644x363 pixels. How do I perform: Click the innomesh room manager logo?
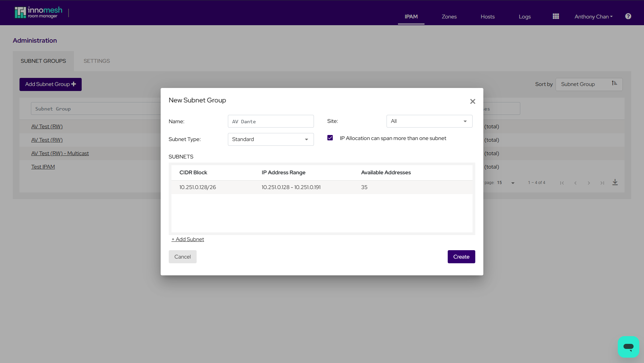38,12
